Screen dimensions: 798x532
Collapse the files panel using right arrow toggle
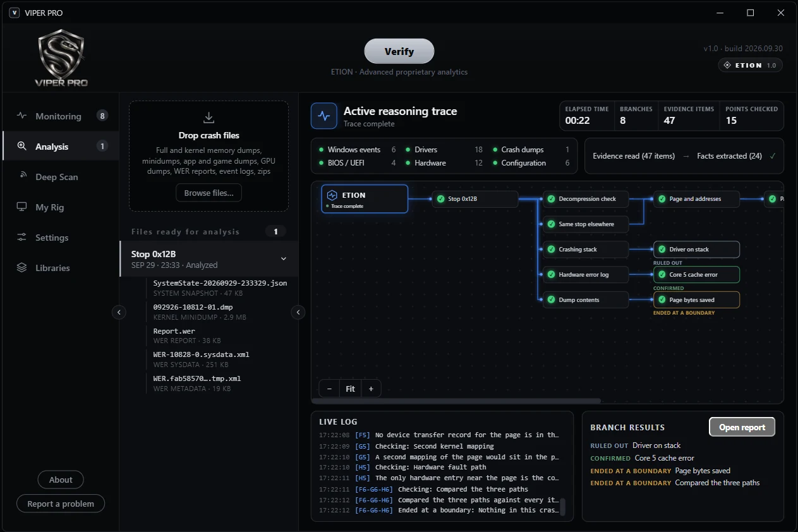pyautogui.click(x=298, y=311)
